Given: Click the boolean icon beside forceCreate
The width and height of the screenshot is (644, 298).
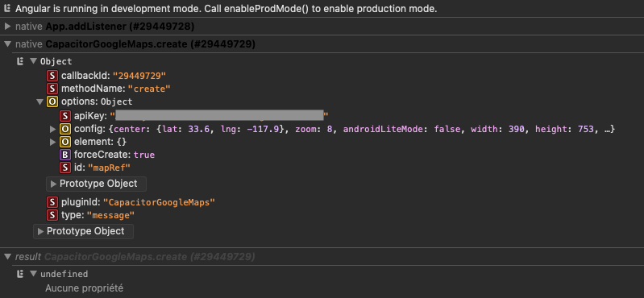Looking at the screenshot, I should pos(65,155).
